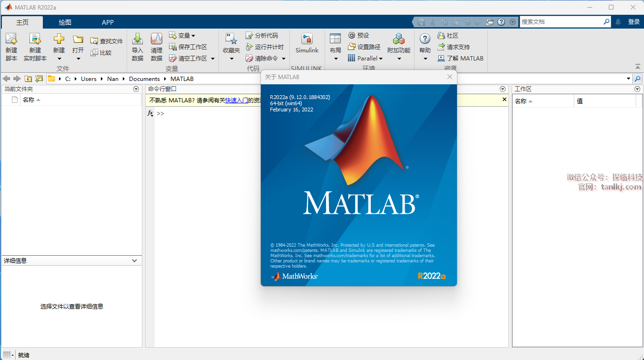Click the fx function browser icon
Image resolution: width=644 pixels, height=360 pixels.
coord(150,113)
